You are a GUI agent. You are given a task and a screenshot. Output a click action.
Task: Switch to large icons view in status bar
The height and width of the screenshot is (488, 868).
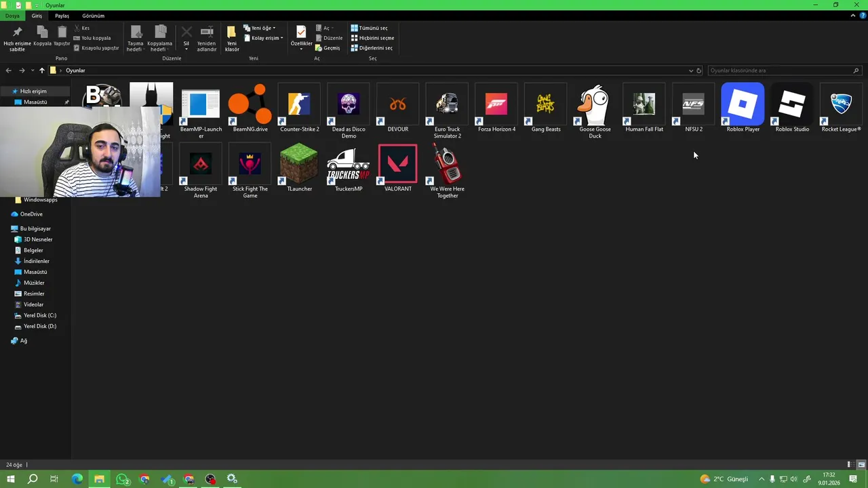[x=861, y=465]
